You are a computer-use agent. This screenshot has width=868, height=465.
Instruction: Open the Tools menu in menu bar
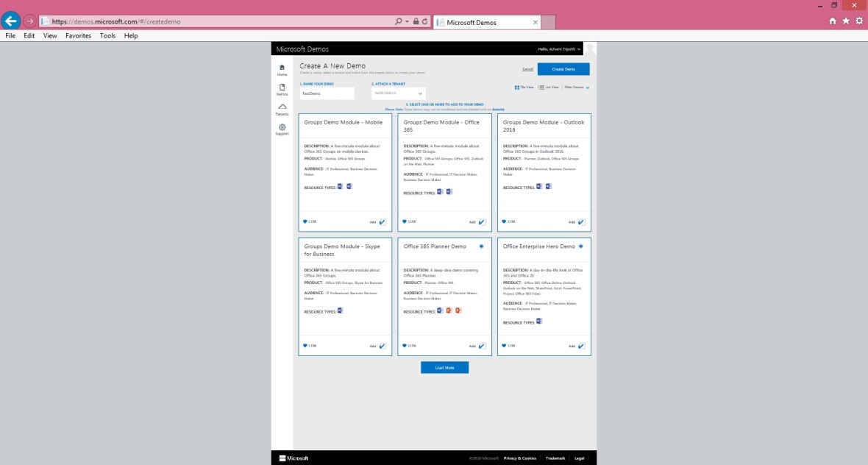[x=107, y=35]
